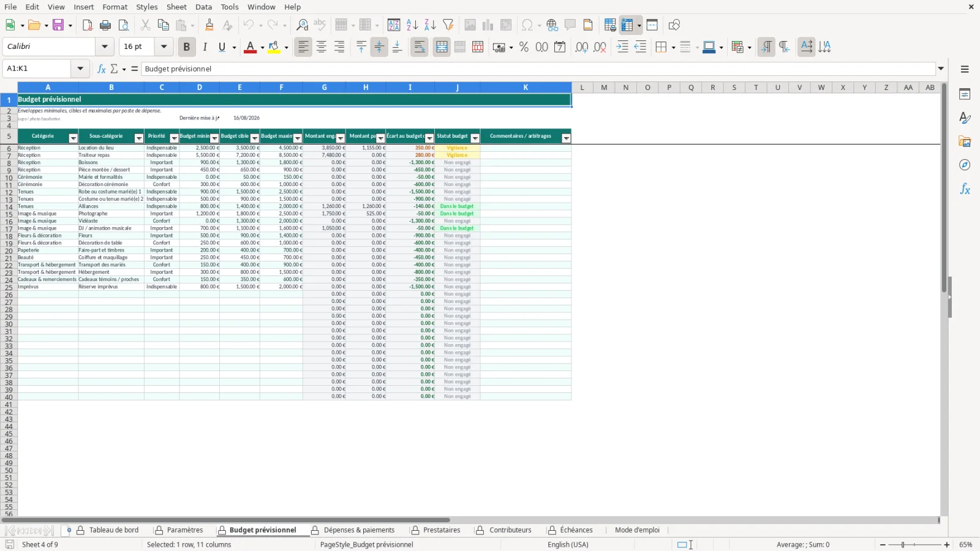Expand the formula bar arrow
Viewport: 980px width, 551px height.
coord(941,69)
